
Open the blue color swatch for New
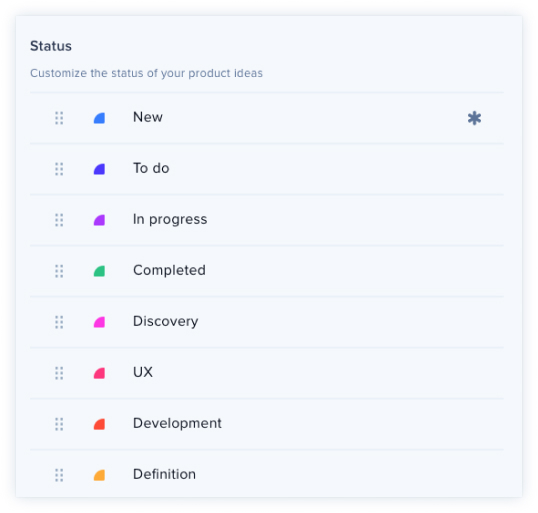pos(99,118)
